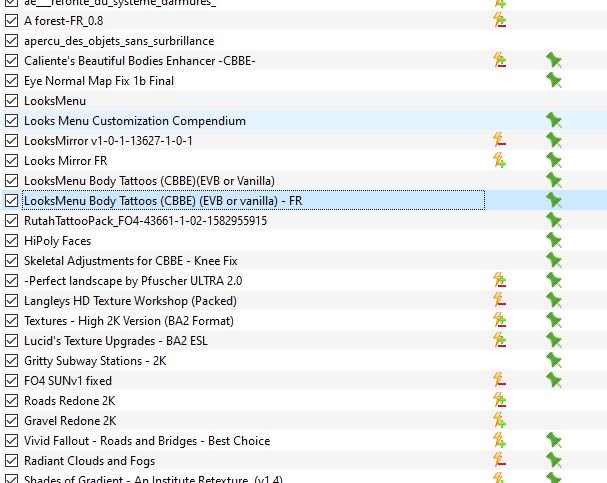This screenshot has height=483, width=607.
Task: Disable the Looks Menu Customization Compendium checkbox
Action: 11,120
